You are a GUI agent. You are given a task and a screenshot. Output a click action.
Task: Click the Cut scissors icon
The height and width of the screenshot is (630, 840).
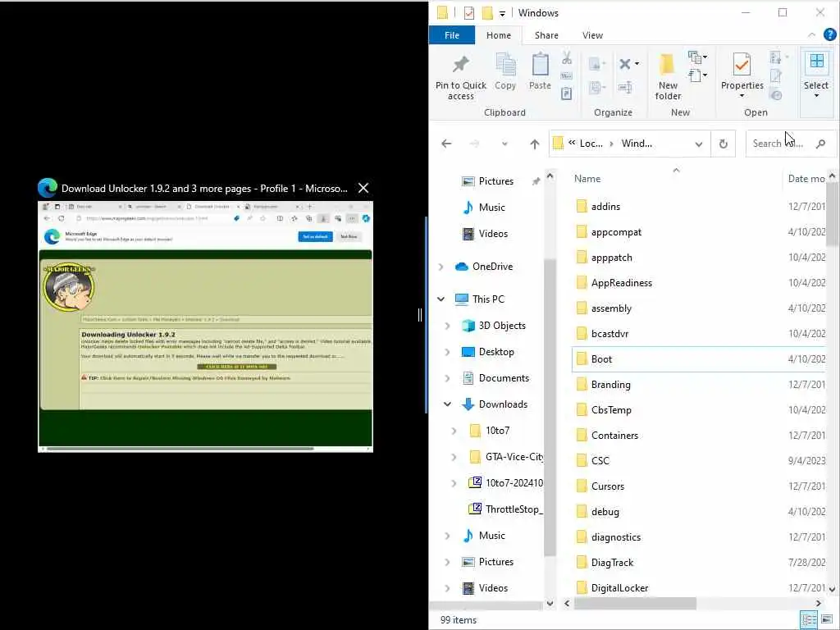[x=567, y=58]
